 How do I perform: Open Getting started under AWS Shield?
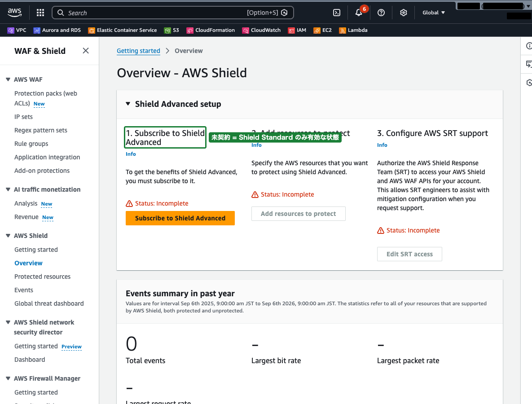tap(36, 250)
